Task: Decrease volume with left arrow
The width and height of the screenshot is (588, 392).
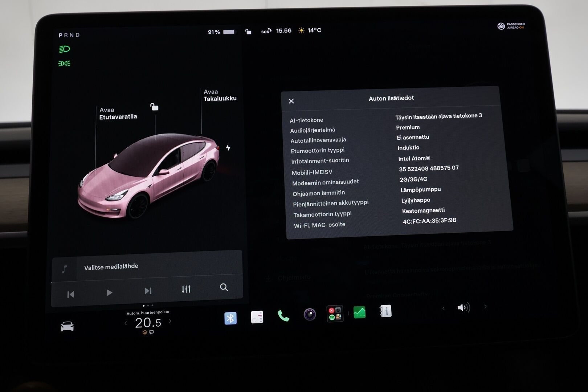Action: 443,308
